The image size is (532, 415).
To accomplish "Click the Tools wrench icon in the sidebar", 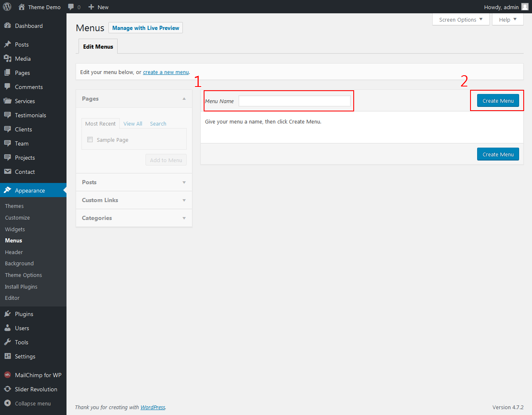I will point(7,342).
